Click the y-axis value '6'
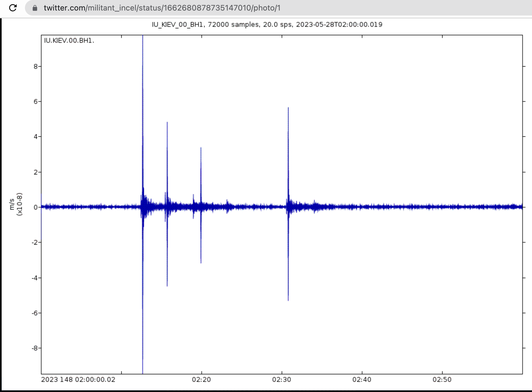The image size is (532, 392). pyautogui.click(x=36, y=102)
